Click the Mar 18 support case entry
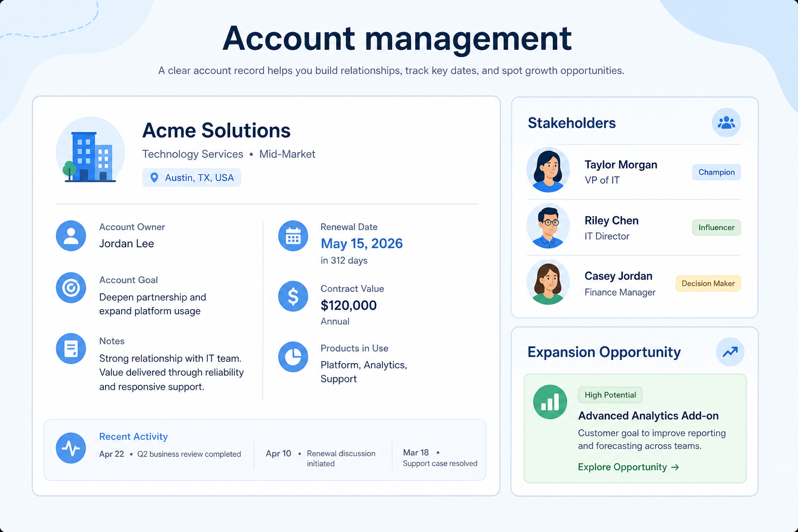This screenshot has height=532, width=798. 440,458
